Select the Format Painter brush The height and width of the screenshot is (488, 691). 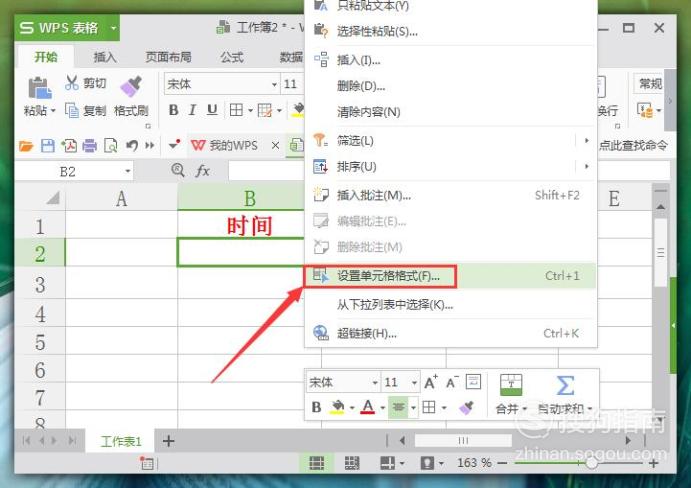131,86
